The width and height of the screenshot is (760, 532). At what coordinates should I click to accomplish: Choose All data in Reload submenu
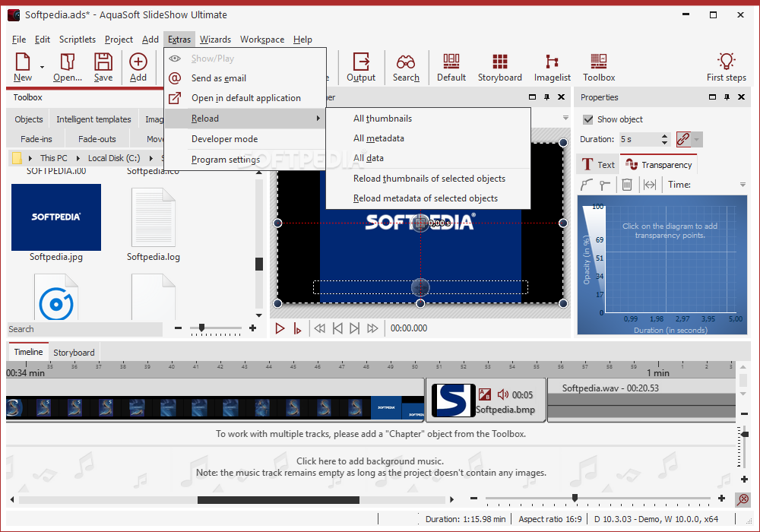point(429,158)
